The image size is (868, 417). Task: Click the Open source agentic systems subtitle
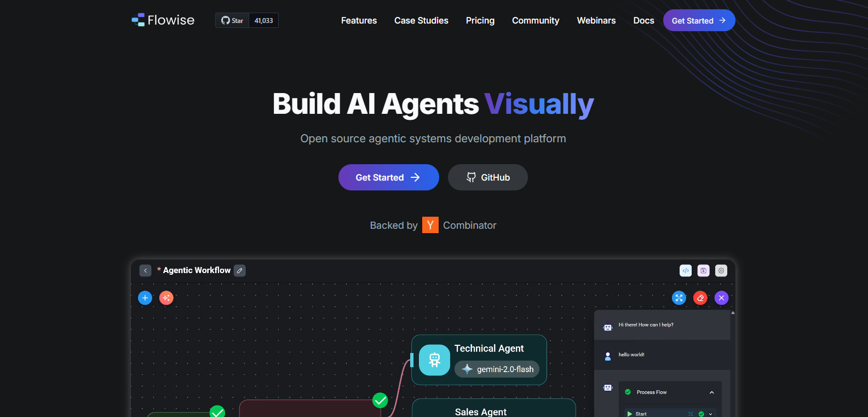(433, 138)
